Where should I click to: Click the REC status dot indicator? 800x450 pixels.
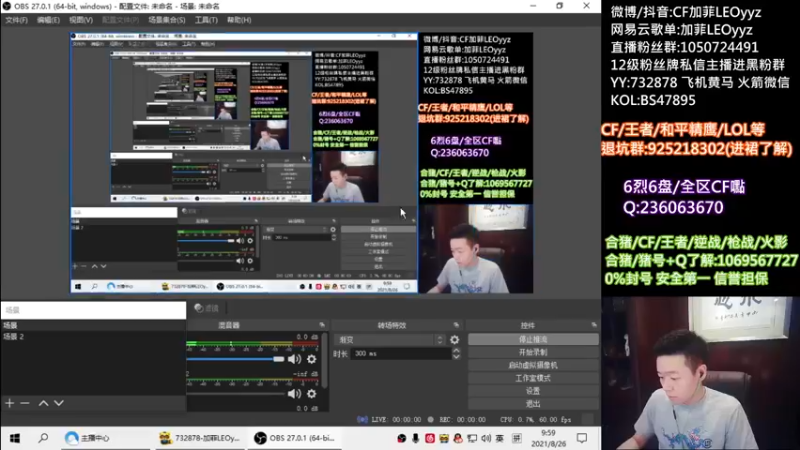pos(431,419)
